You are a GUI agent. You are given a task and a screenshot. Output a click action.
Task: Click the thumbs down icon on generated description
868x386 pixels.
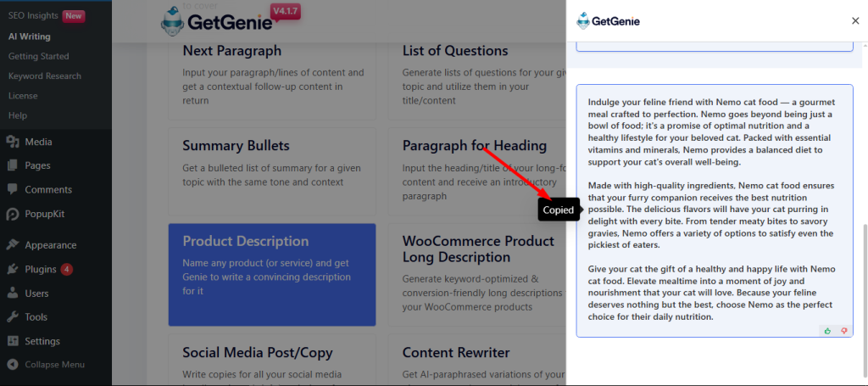pos(844,331)
